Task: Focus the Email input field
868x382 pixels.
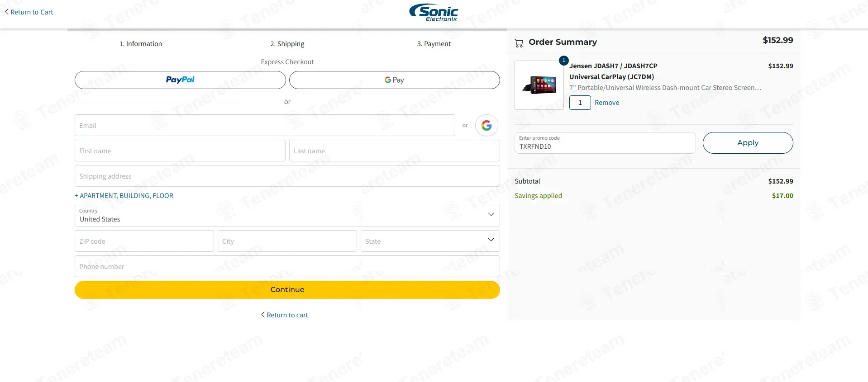Action: point(265,125)
